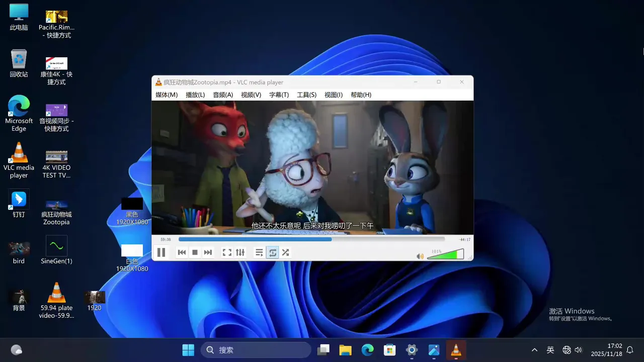Select the 此电脑 desktop icon
The image size is (644, 362).
pos(19,17)
